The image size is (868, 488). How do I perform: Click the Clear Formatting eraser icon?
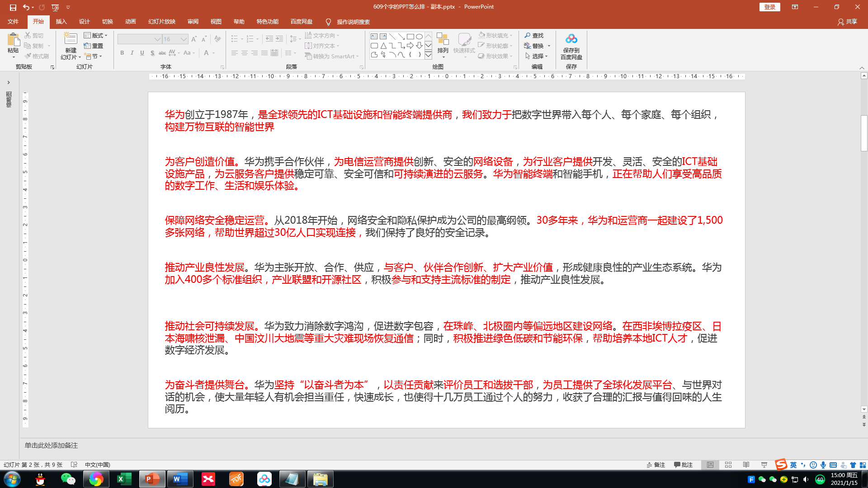(217, 39)
